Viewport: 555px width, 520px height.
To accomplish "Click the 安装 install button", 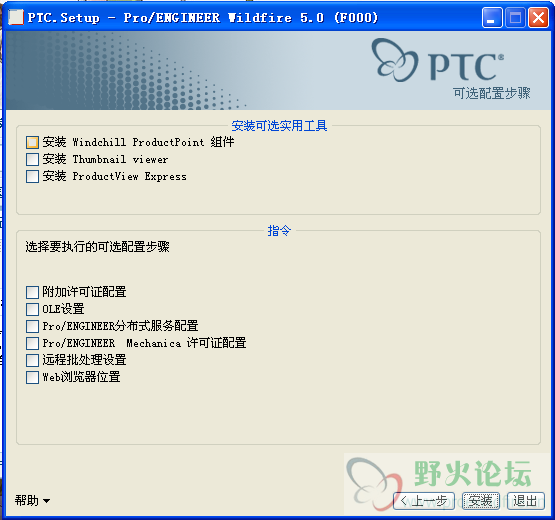I will click(x=481, y=501).
